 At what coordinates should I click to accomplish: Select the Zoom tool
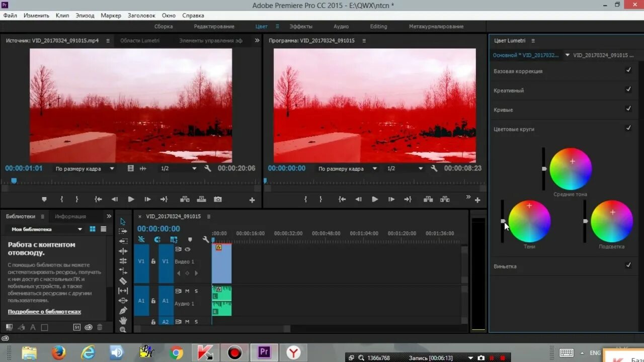click(x=123, y=330)
